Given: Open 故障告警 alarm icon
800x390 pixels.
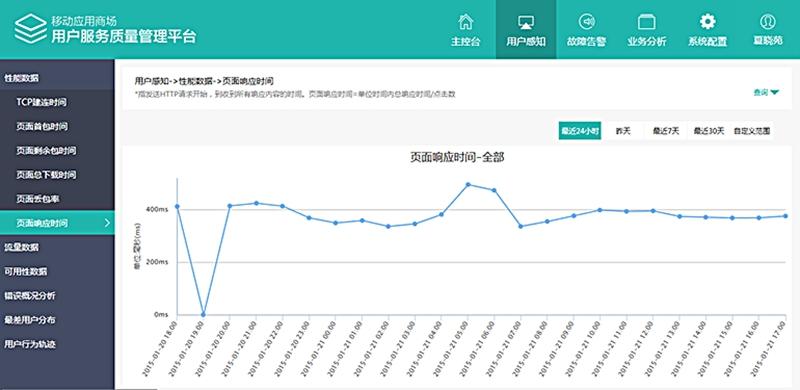Looking at the screenshot, I should point(586,22).
